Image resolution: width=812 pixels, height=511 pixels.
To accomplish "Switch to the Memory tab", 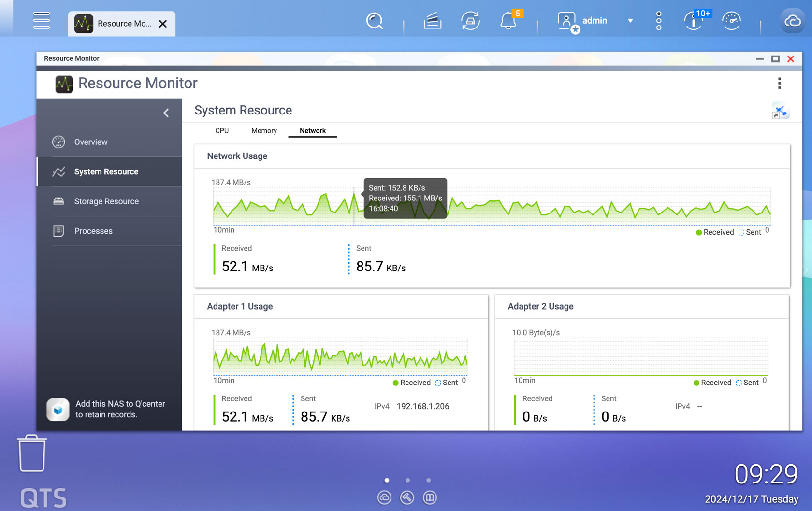I will point(264,131).
